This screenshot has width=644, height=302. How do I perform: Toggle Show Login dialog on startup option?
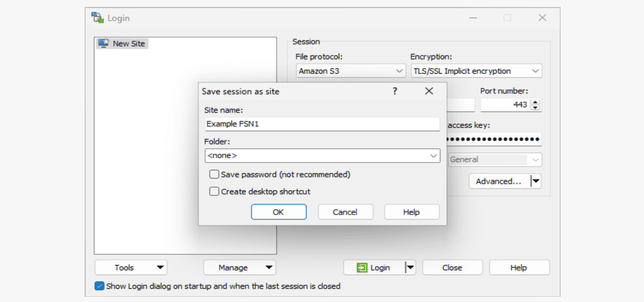(99, 286)
